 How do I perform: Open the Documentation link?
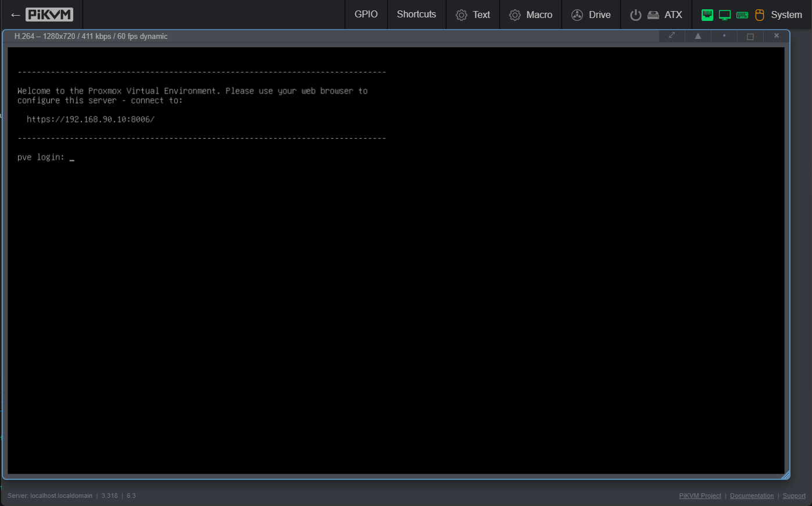tap(752, 496)
